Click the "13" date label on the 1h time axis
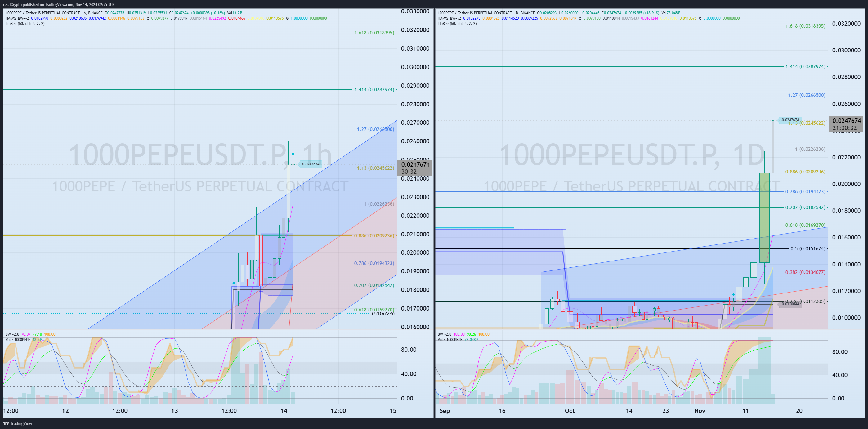868x429 pixels. click(x=175, y=410)
